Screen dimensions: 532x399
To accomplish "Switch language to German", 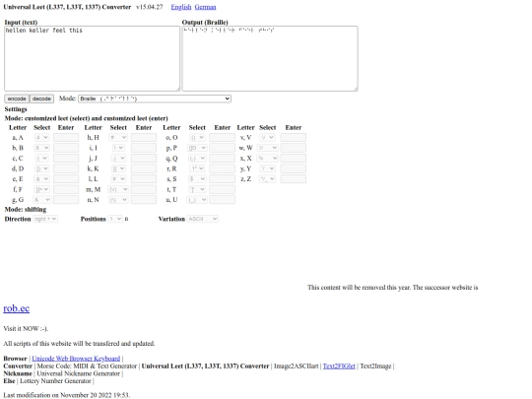I will [205, 7].
